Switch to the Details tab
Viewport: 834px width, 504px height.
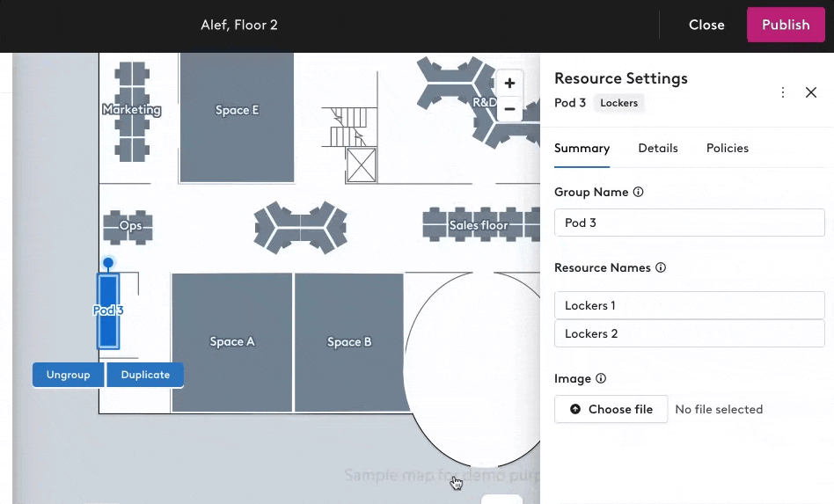click(x=658, y=149)
